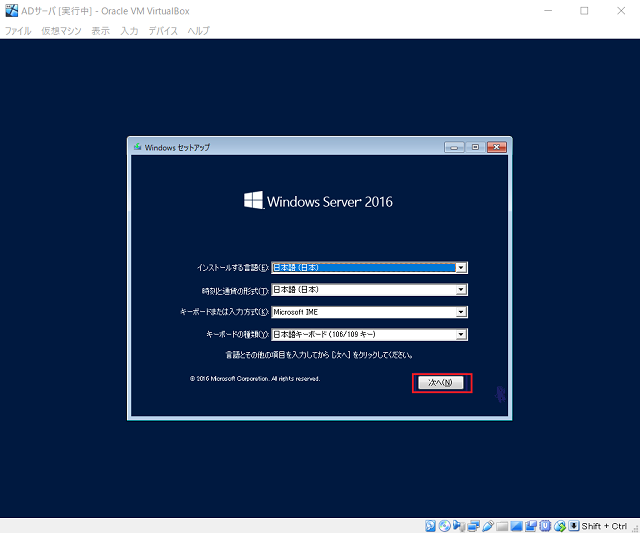Close the Windows セットアップ dialog

496,147
